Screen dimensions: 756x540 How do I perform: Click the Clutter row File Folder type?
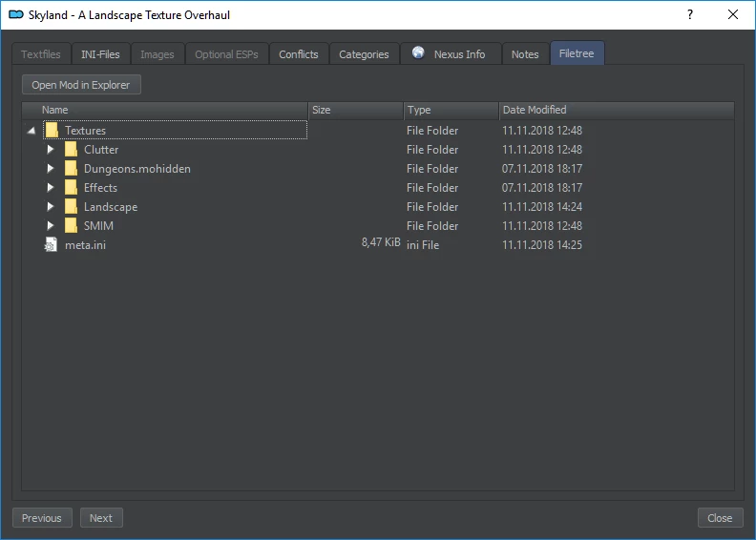432,150
